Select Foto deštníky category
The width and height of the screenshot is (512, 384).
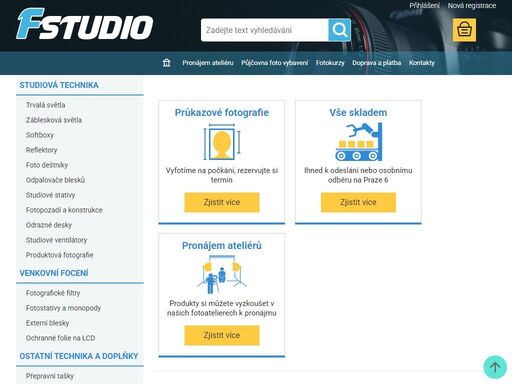tap(47, 165)
